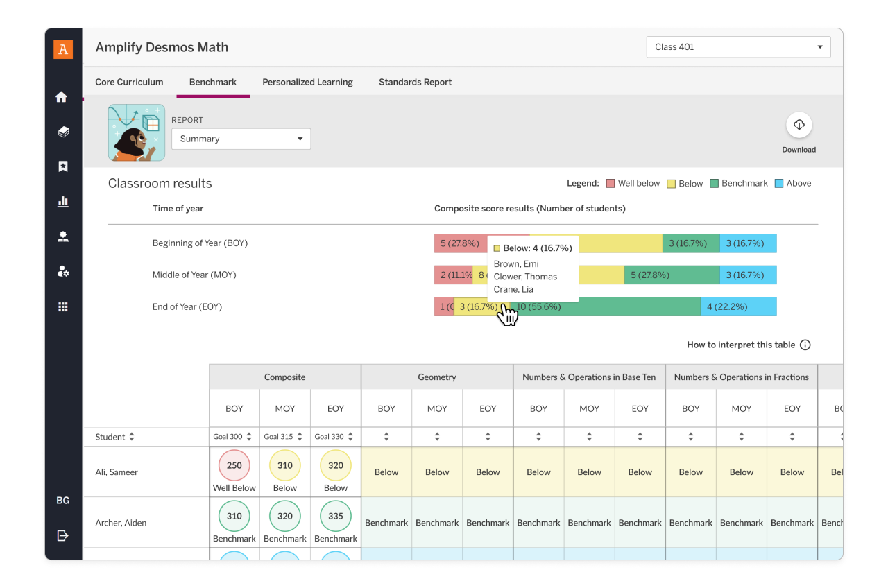Switch to the Core Curriculum tab
The width and height of the screenshot is (888, 588).
(129, 82)
